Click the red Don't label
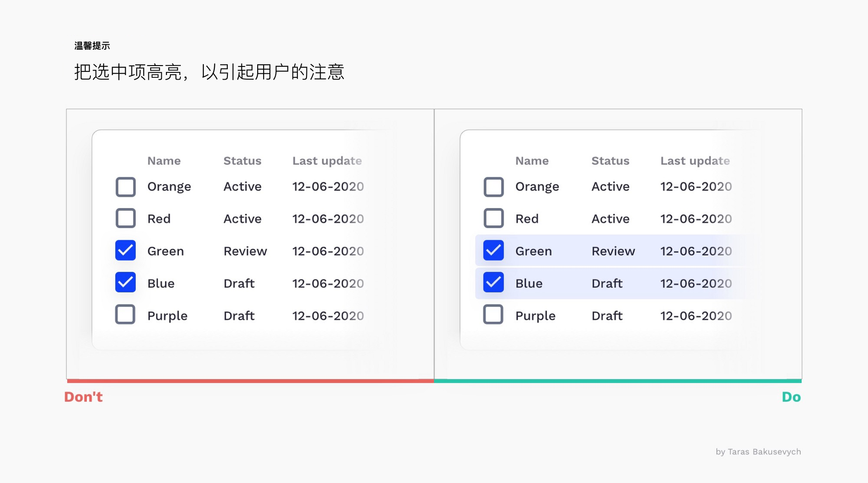Viewport: 868px width, 483px height. coord(83,397)
